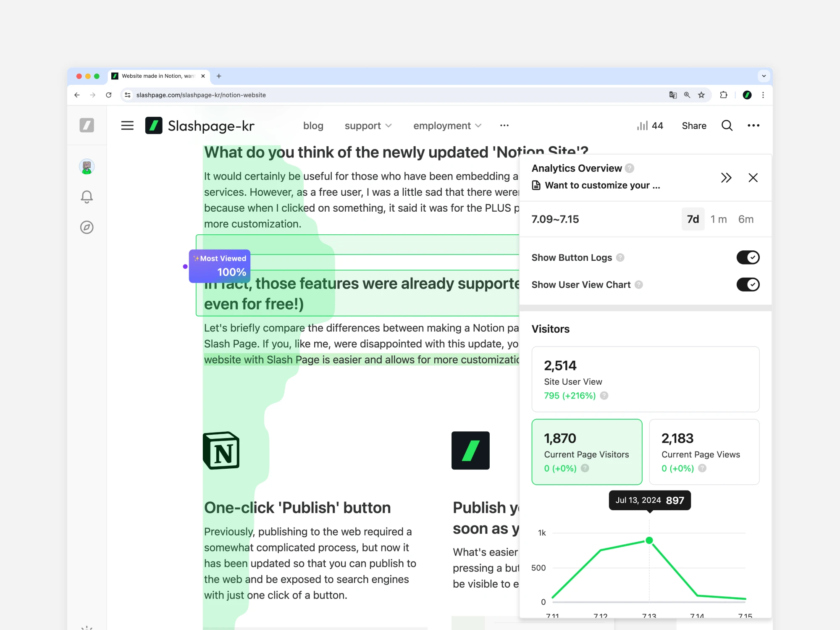Click the 'Want to customize your ...' page link
The width and height of the screenshot is (840, 630).
596,185
